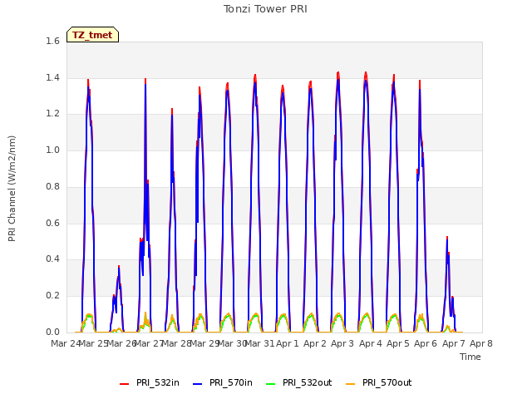Click the Mar 24 x-axis date label

point(66,343)
